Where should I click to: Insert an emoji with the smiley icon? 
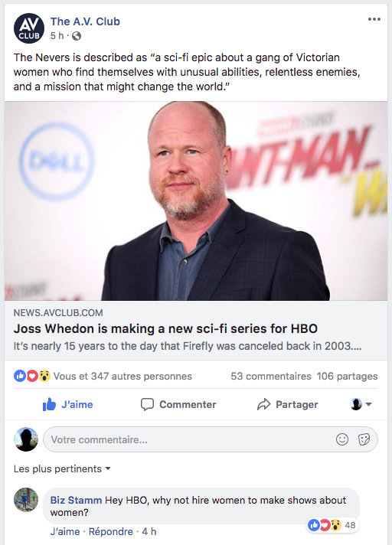[x=342, y=439]
